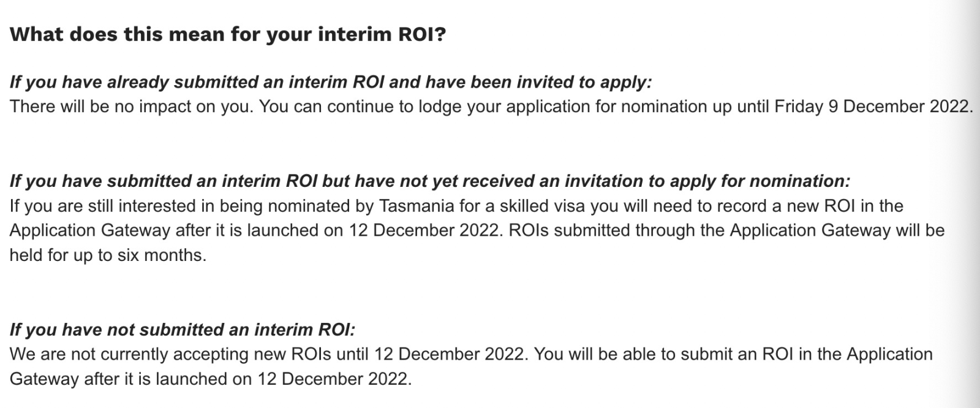Click the word 'Tasmania' in the second paragraph

pyautogui.click(x=417, y=206)
